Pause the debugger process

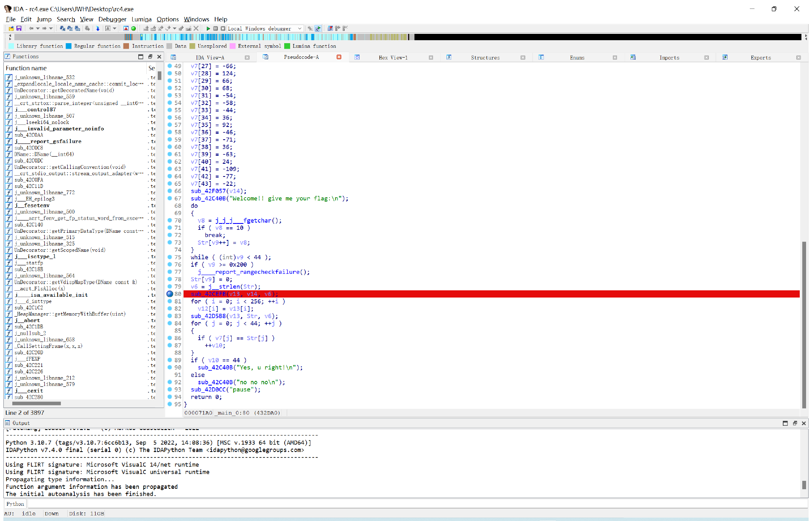pyautogui.click(x=216, y=28)
